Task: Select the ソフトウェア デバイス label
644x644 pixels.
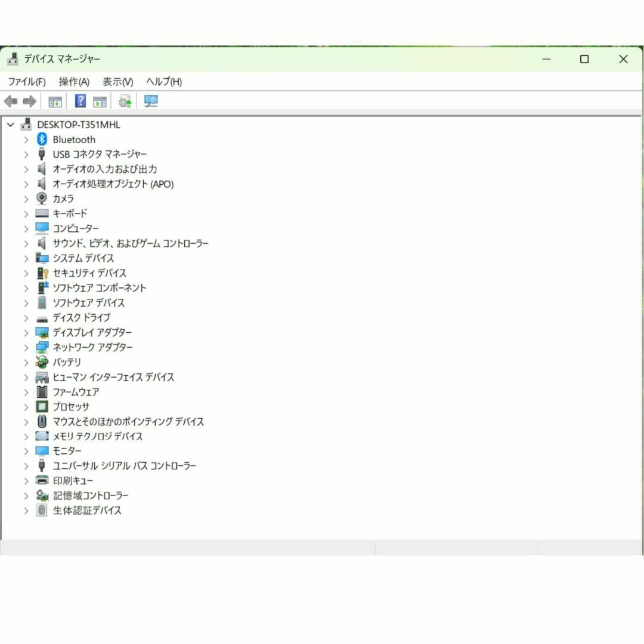Action: pyautogui.click(x=89, y=303)
